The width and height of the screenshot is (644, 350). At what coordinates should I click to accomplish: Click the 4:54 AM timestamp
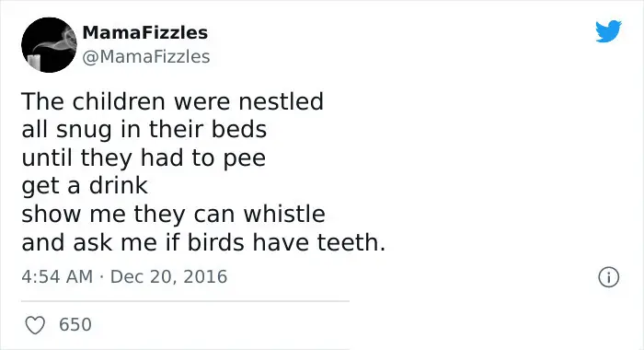[57, 276]
